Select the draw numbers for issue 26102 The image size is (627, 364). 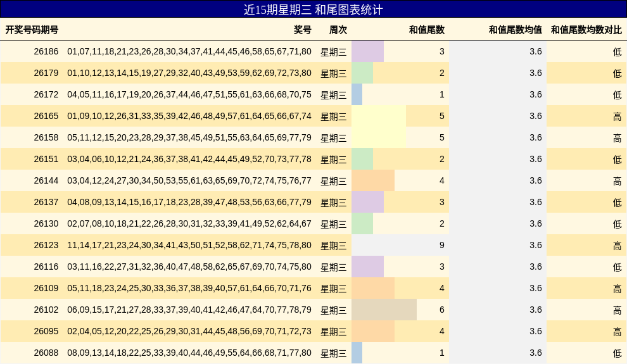tap(189, 310)
